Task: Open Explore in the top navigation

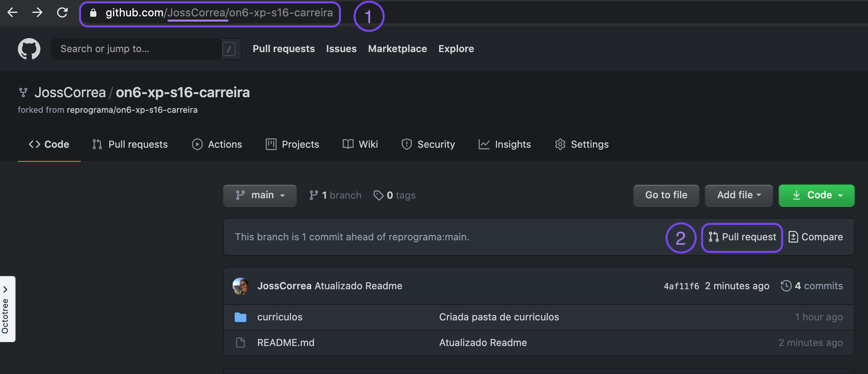Action: coord(456,49)
